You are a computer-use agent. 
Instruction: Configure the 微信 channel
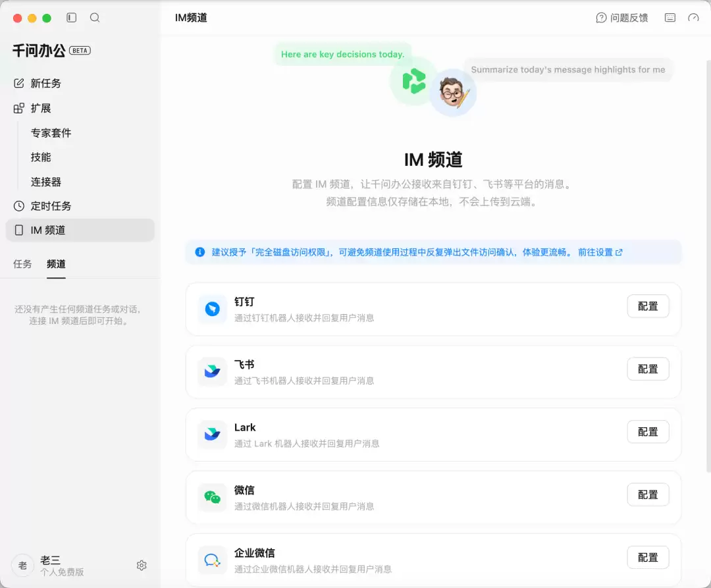pos(648,494)
